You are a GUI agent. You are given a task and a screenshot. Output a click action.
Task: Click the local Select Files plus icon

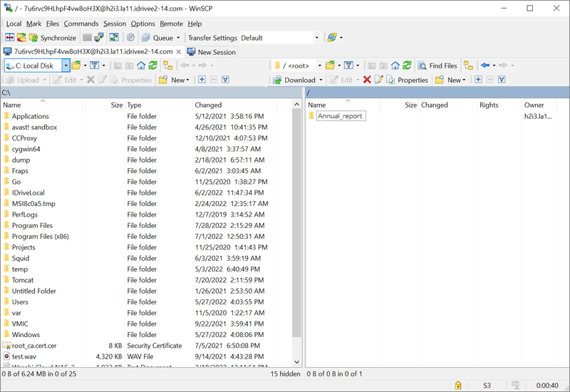coord(202,80)
